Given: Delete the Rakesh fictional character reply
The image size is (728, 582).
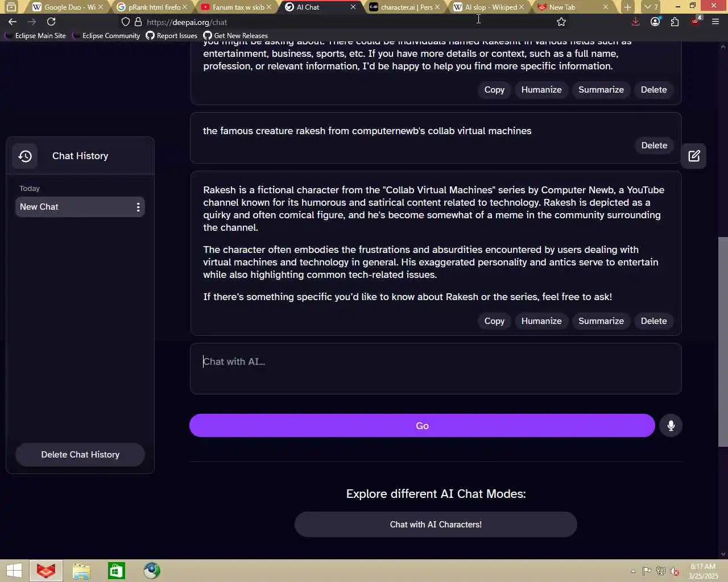Looking at the screenshot, I should [x=653, y=321].
